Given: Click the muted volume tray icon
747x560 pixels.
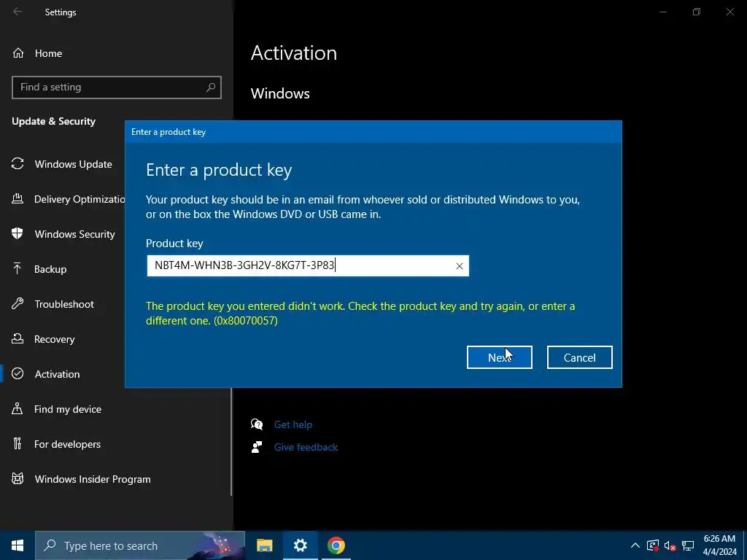Looking at the screenshot, I should (x=670, y=545).
